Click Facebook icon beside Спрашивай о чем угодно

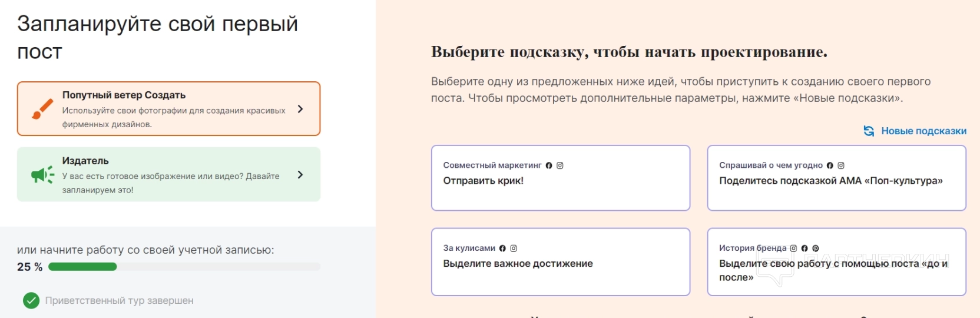click(830, 165)
